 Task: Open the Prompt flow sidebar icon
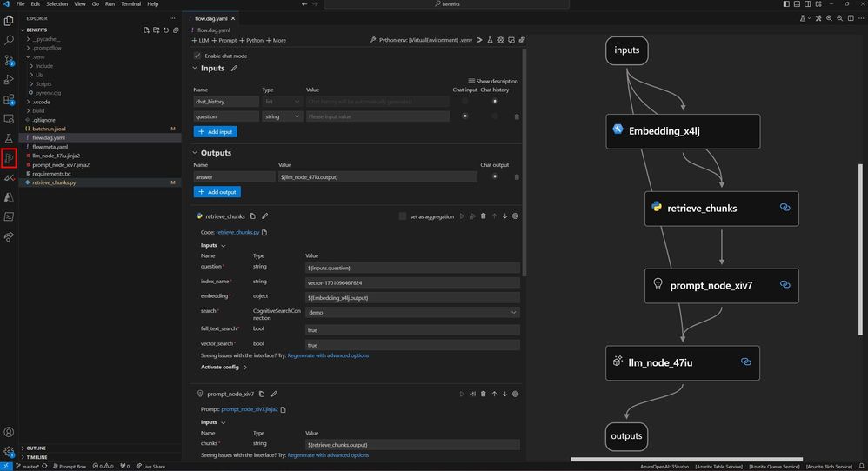point(9,157)
